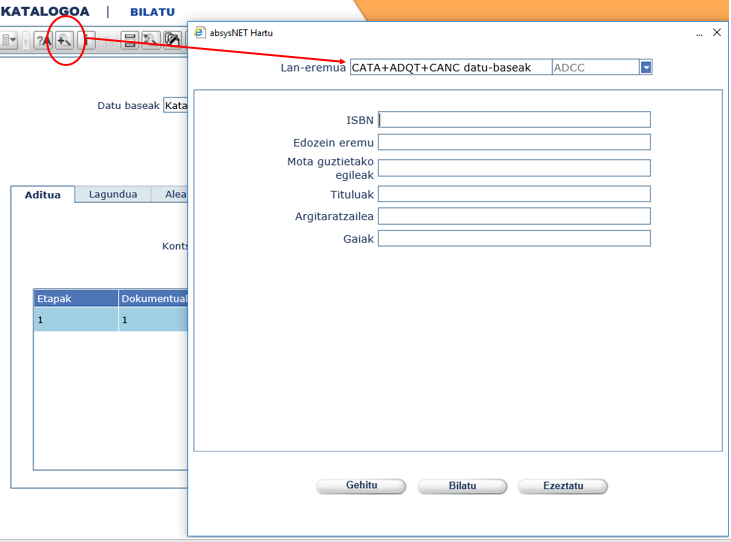731x542 pixels.
Task: Close the absysNET Hartu dialog
Action: 717,33
